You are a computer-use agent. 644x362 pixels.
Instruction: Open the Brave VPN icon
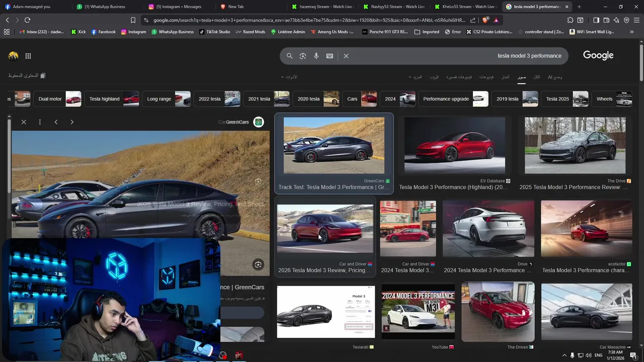pos(626,20)
